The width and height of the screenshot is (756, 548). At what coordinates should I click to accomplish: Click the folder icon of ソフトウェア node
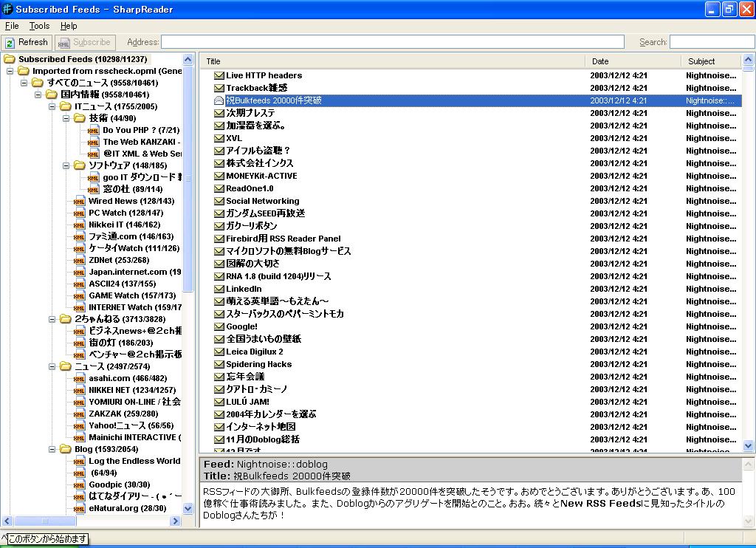coord(80,165)
